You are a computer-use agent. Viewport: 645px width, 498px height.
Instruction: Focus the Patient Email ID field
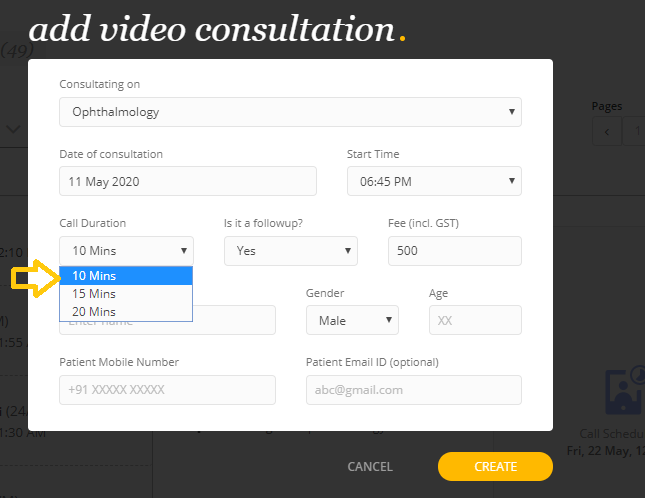coord(413,390)
